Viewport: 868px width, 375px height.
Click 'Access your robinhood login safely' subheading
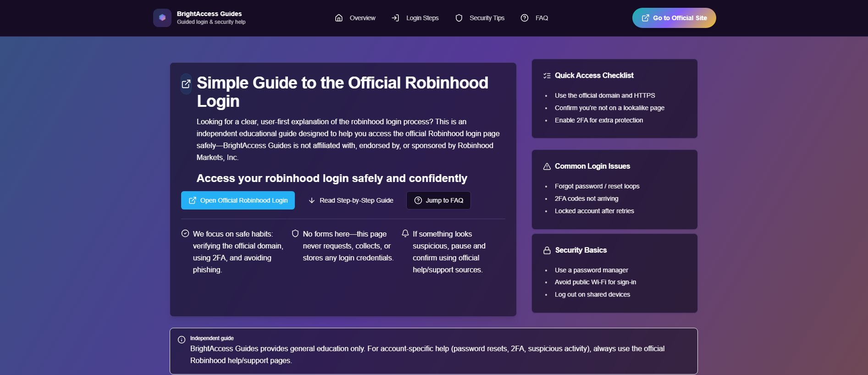pos(332,178)
